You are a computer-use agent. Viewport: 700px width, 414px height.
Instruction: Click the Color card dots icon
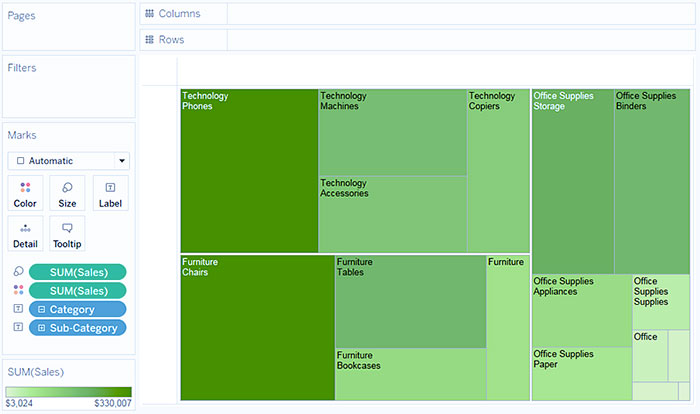[x=25, y=187]
